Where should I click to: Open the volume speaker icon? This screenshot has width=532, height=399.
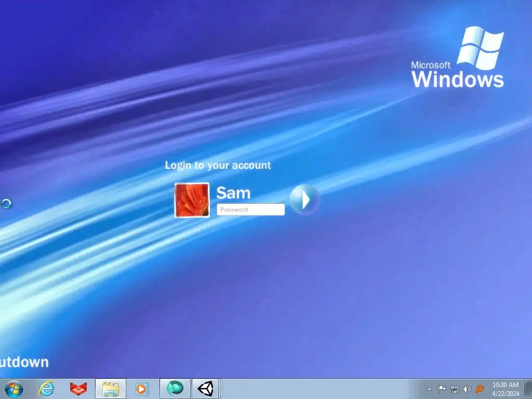tap(467, 389)
